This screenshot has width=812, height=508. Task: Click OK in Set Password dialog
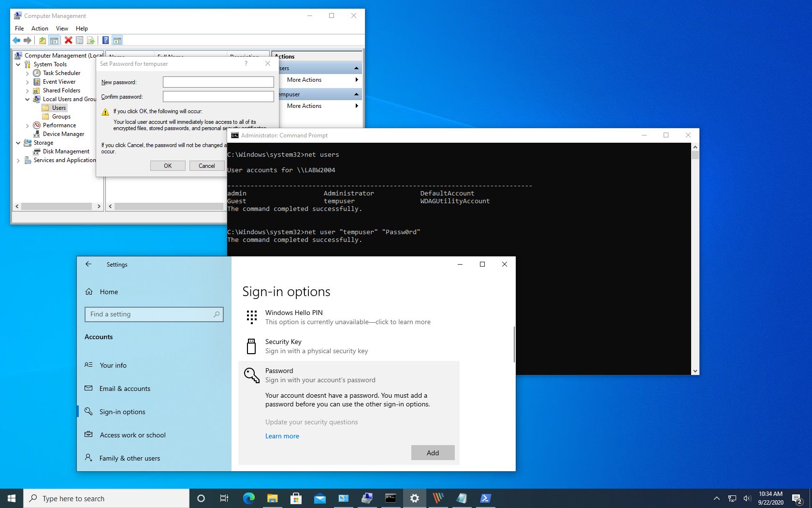click(x=168, y=166)
